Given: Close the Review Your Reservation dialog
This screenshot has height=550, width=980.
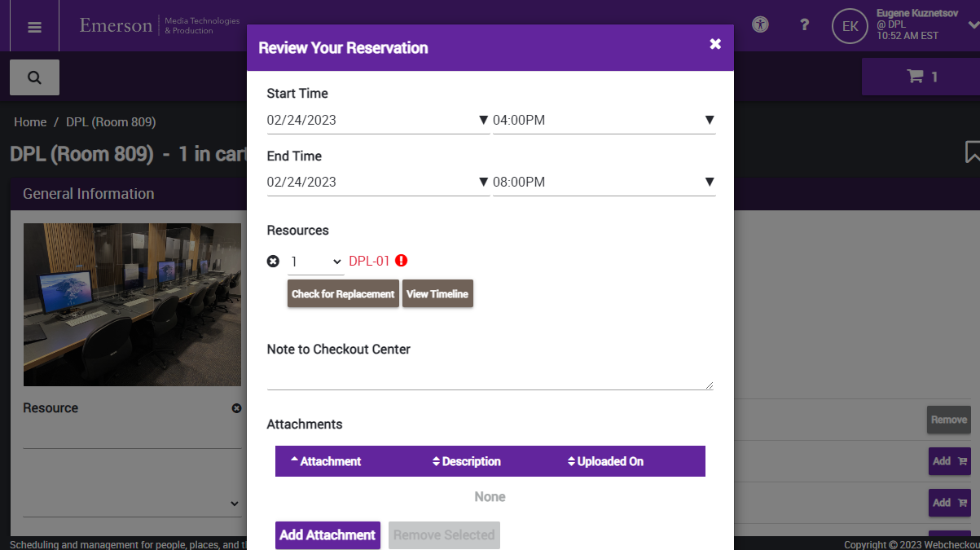Looking at the screenshot, I should click(715, 44).
